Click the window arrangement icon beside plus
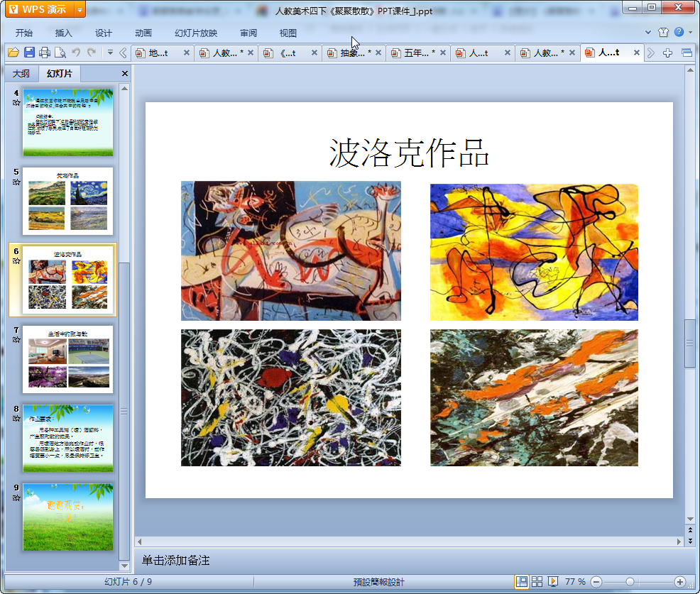 [687, 53]
